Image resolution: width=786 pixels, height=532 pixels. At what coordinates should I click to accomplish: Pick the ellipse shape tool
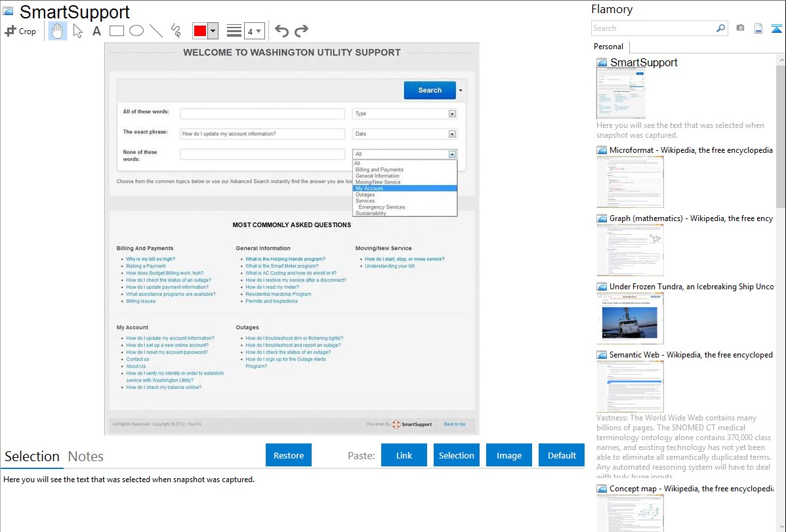[136, 31]
